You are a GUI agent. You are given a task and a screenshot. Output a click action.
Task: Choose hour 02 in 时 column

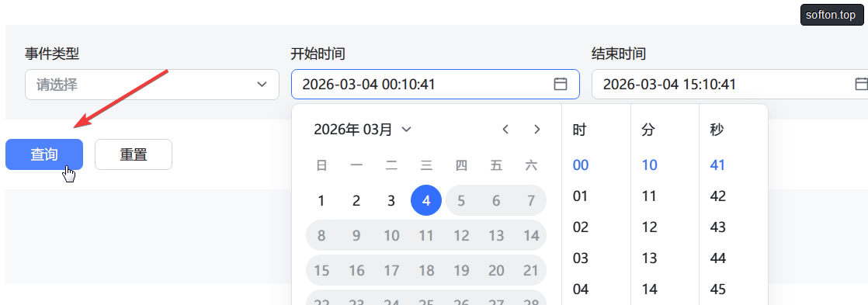pos(580,227)
